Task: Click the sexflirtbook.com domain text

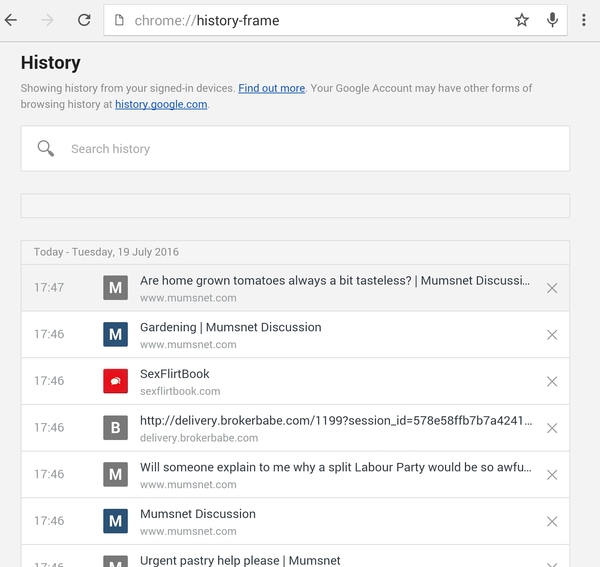Action: tap(180, 391)
